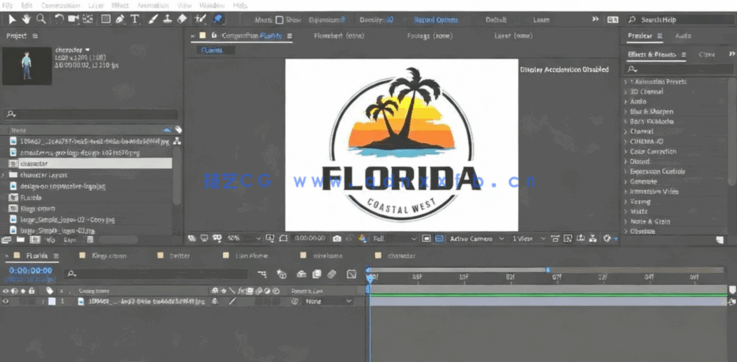Viewport: 737px width, 362px height.
Task: Click the graph editor icon in timeline
Action: 351,274
